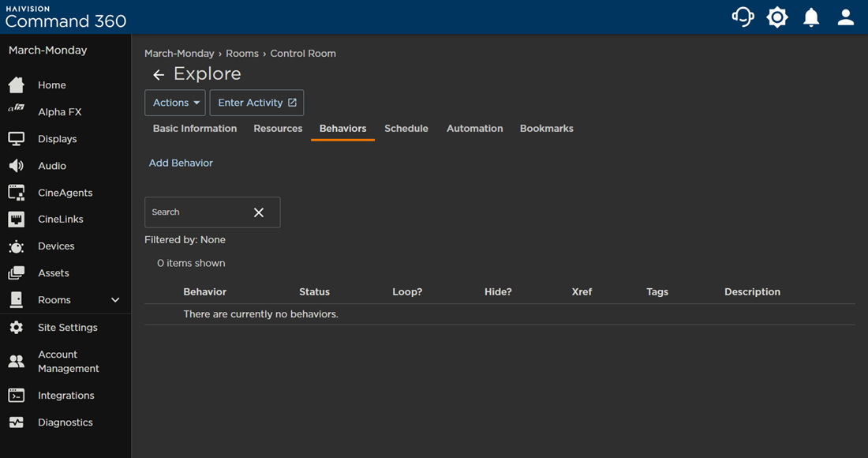Click the Behavior column header
This screenshot has height=458, width=868.
(205, 292)
